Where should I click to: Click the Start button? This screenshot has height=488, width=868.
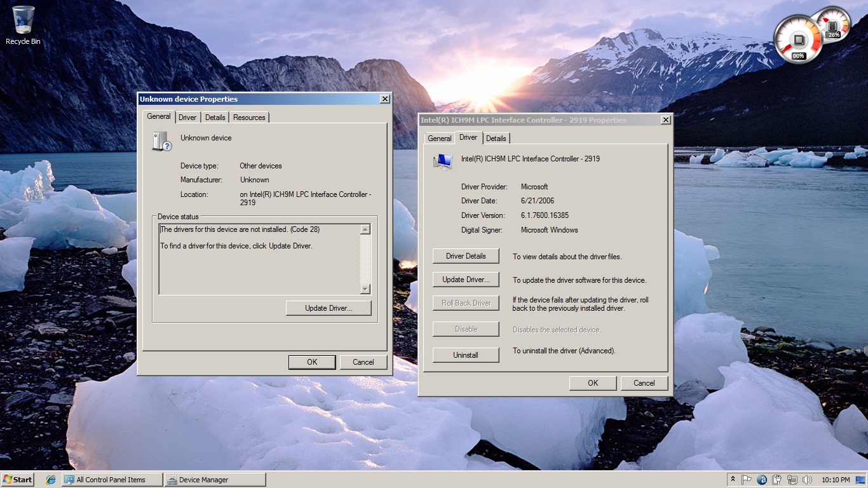point(18,480)
